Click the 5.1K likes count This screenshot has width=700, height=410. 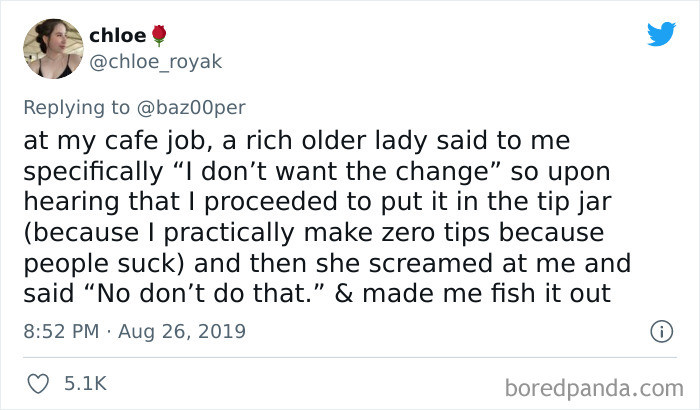[x=85, y=383]
